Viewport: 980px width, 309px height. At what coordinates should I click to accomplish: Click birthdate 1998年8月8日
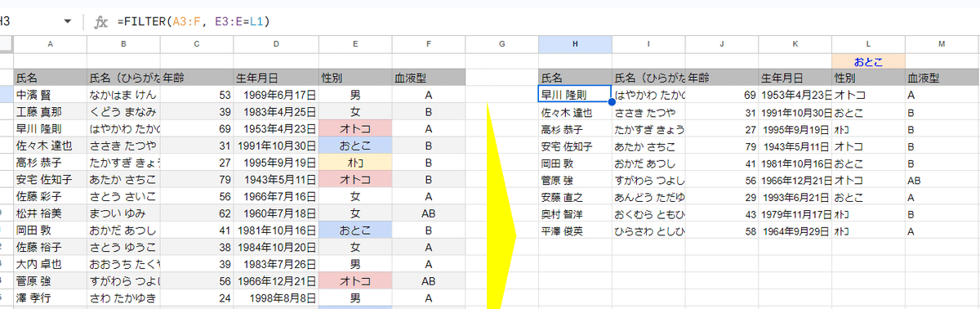pyautogui.click(x=277, y=298)
